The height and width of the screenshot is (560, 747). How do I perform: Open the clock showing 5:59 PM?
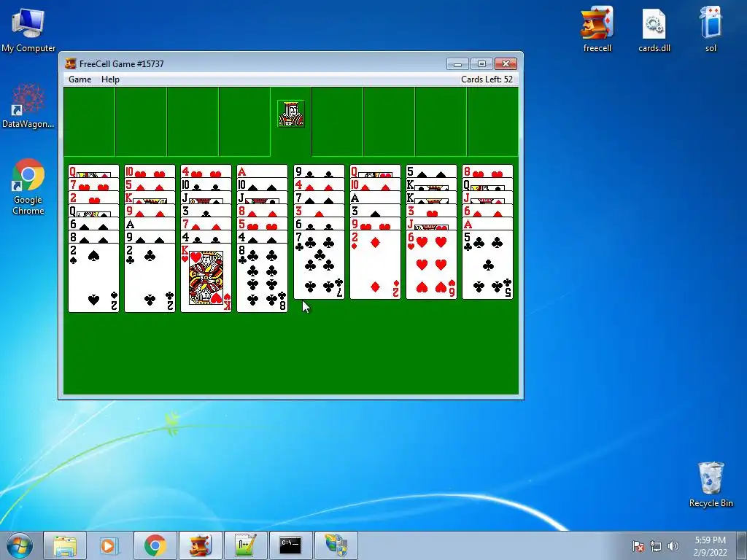click(x=710, y=546)
